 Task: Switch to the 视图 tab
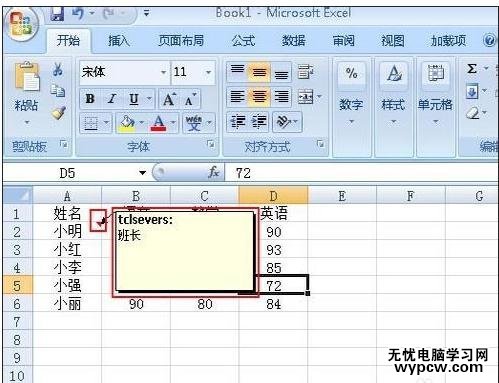393,41
